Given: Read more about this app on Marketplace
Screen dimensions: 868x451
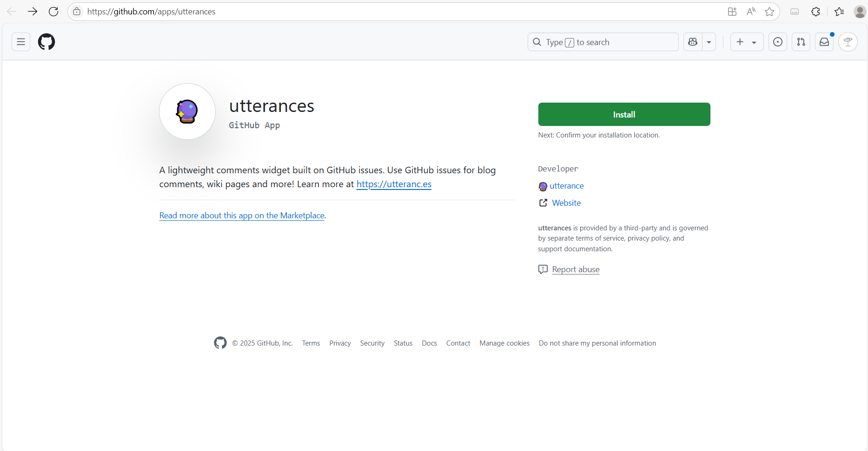Looking at the screenshot, I should point(242,216).
